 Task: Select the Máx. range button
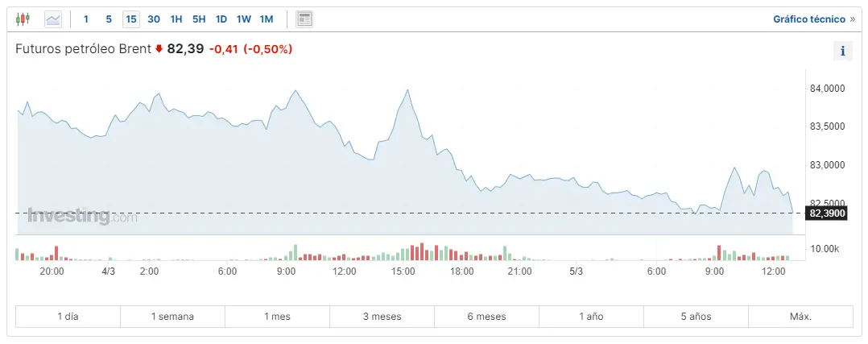tap(800, 317)
